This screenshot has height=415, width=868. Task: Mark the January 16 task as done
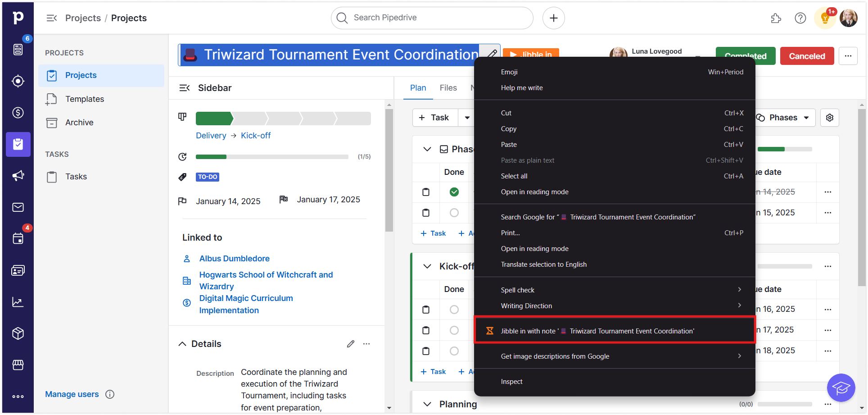(454, 310)
